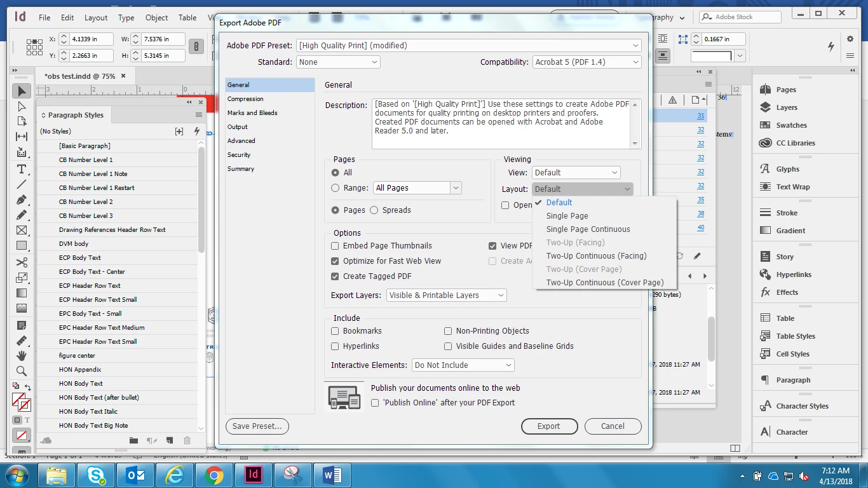Enable Publish Online after PDF Export
Screen dimensions: 868x488
[x=375, y=403]
